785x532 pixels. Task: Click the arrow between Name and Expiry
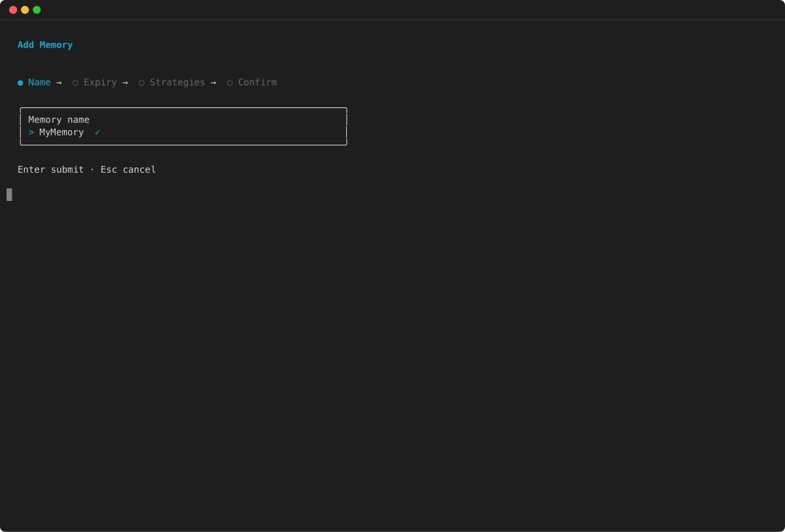coord(59,82)
